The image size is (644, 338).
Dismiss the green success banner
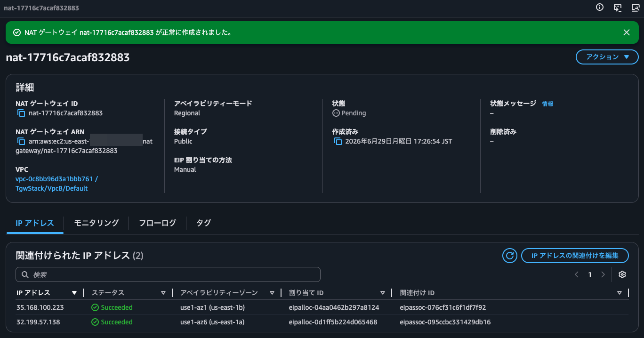(x=627, y=32)
